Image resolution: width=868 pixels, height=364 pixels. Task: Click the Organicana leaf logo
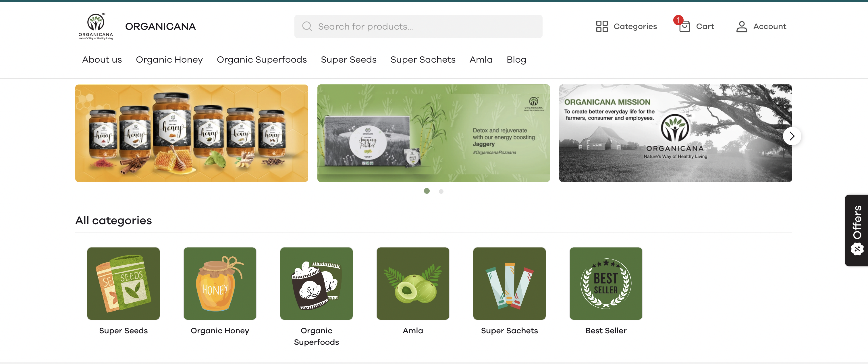point(96,26)
